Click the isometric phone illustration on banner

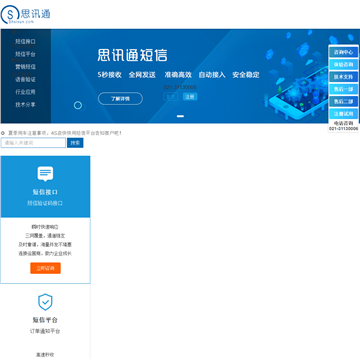coord(298,93)
